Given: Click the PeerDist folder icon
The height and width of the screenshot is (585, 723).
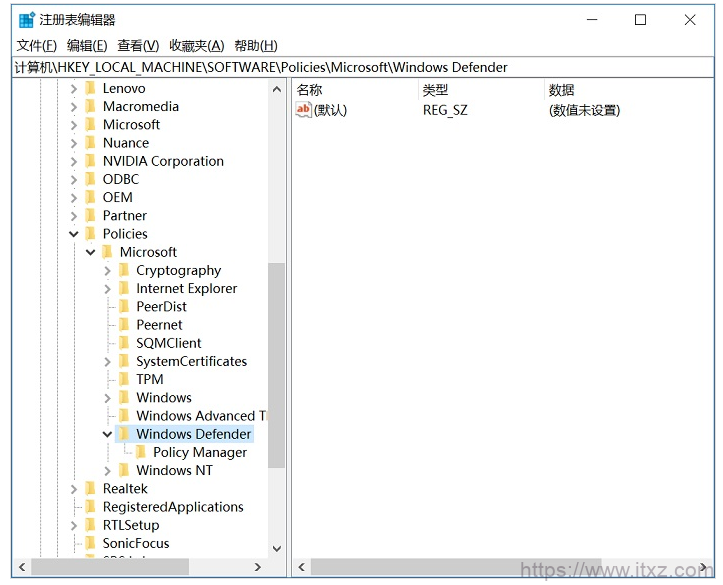Looking at the screenshot, I should tap(124, 307).
